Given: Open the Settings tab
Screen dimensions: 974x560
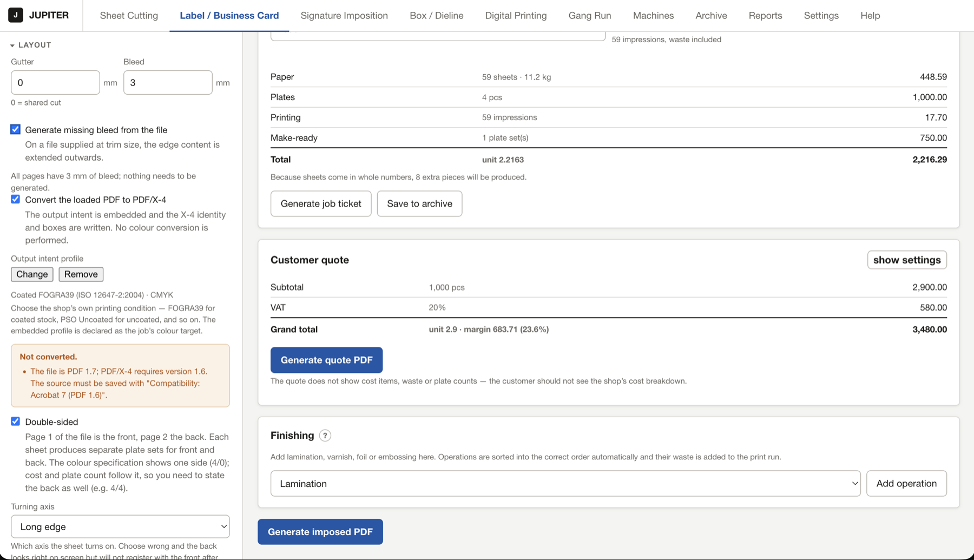Looking at the screenshot, I should (x=821, y=16).
